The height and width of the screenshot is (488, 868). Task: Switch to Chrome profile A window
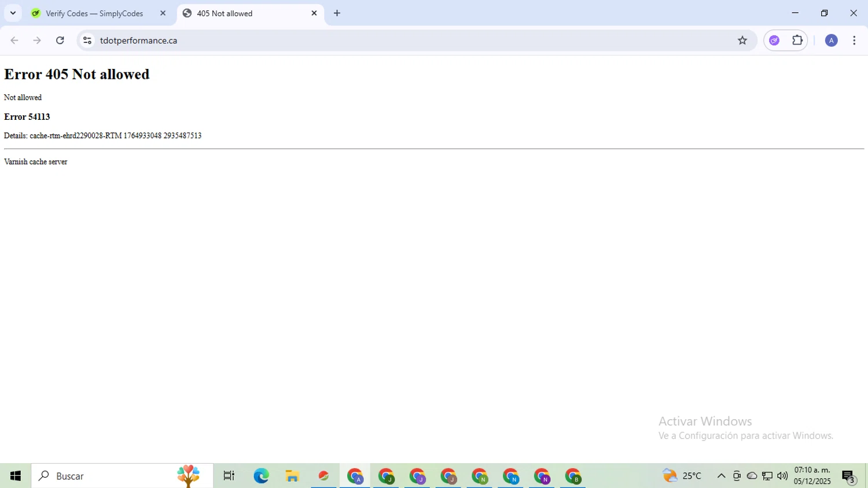pos(355,476)
